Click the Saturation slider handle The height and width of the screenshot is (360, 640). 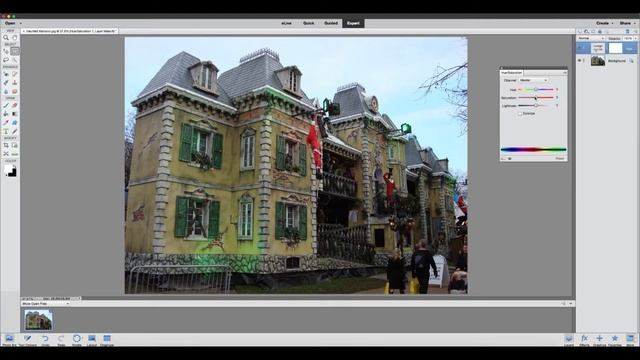pos(536,98)
